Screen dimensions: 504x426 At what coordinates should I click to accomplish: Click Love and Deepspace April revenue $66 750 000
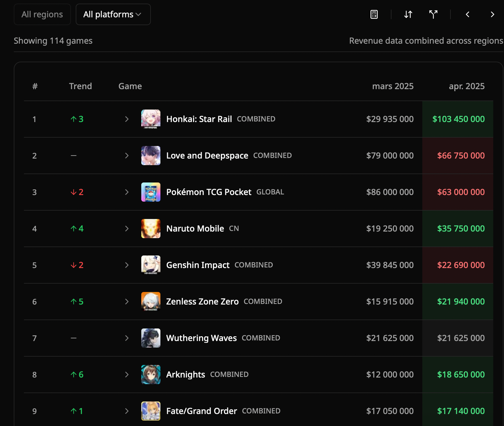[x=461, y=156]
